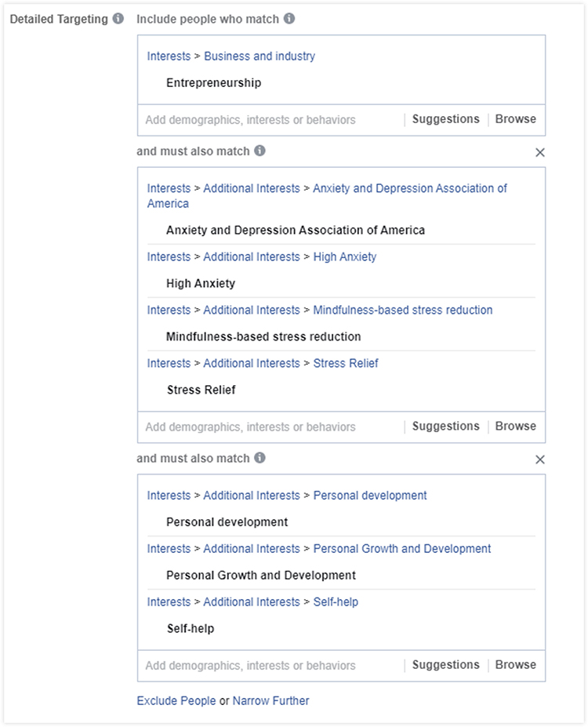This screenshot has height=727, width=588.
Task: Remove the second 'and must also match' section
Action: 540,460
